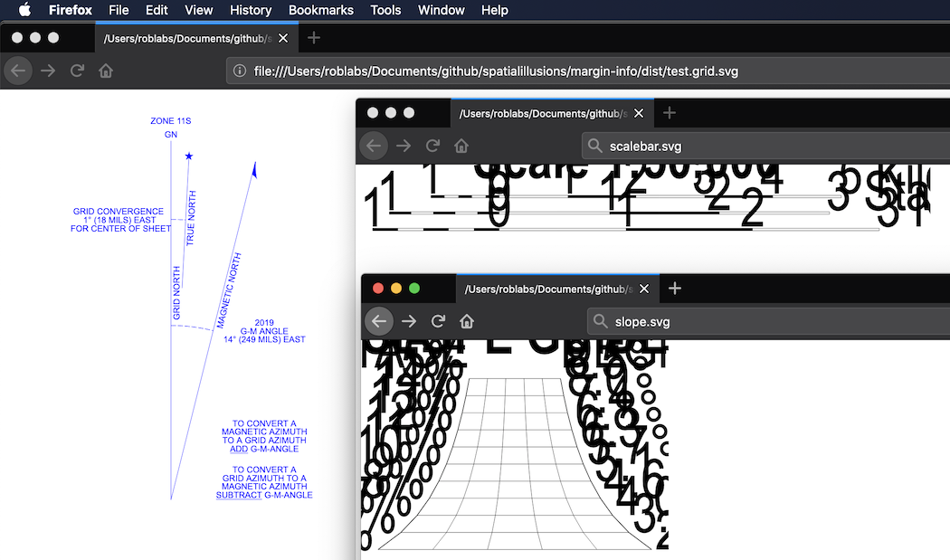Image resolution: width=950 pixels, height=560 pixels.
Task: Refresh the scalebar.svg page
Action: [x=432, y=145]
